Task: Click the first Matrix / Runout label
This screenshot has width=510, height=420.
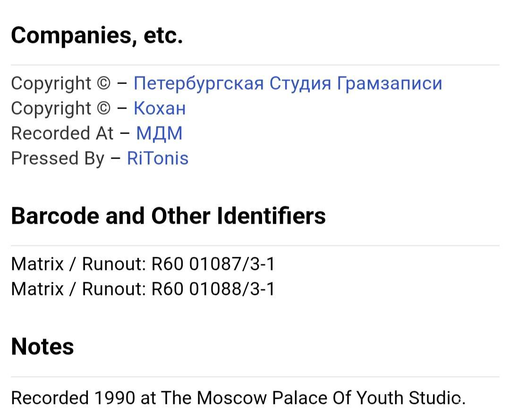Action: 78,264
